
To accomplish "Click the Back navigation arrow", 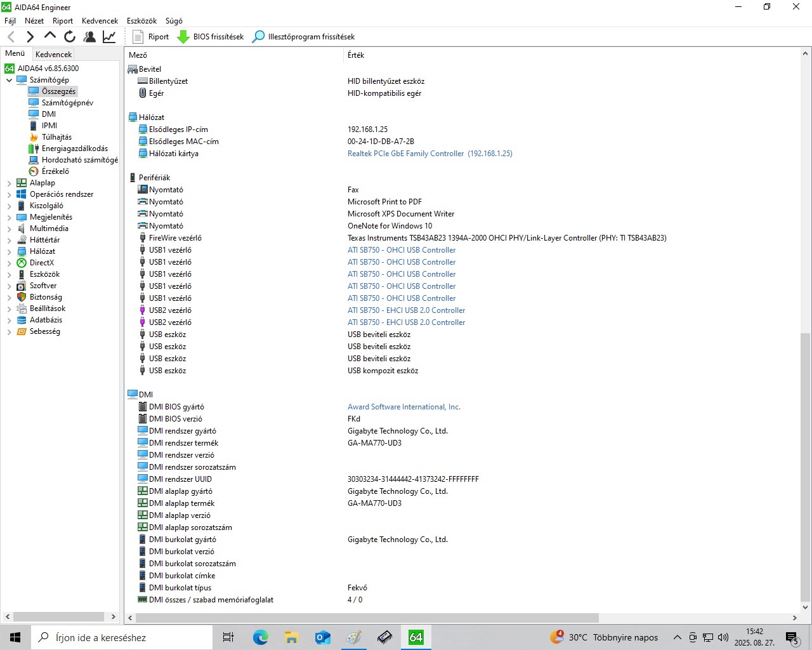I will [x=11, y=37].
